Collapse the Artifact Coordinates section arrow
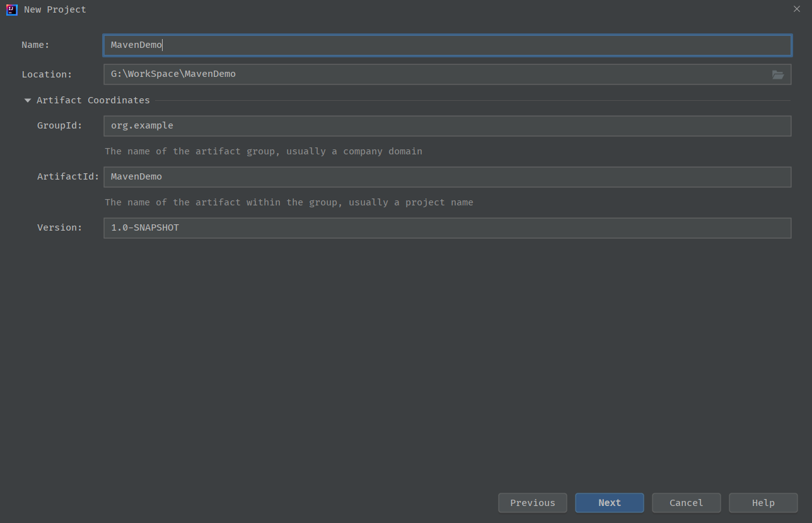This screenshot has width=812, height=523. (28, 100)
